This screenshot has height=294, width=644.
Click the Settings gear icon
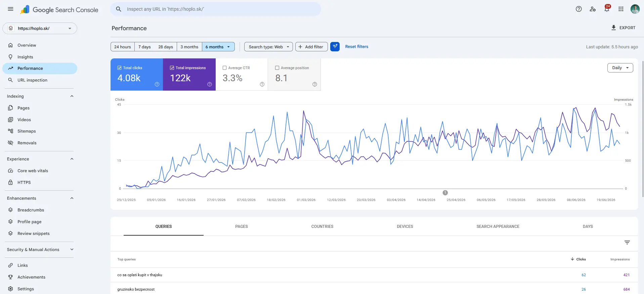(10, 289)
